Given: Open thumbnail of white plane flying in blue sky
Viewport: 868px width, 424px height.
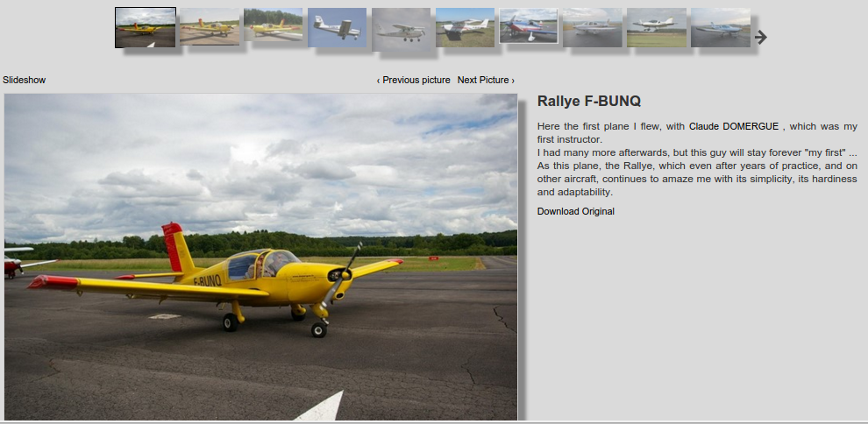Looking at the screenshot, I should 338,26.
